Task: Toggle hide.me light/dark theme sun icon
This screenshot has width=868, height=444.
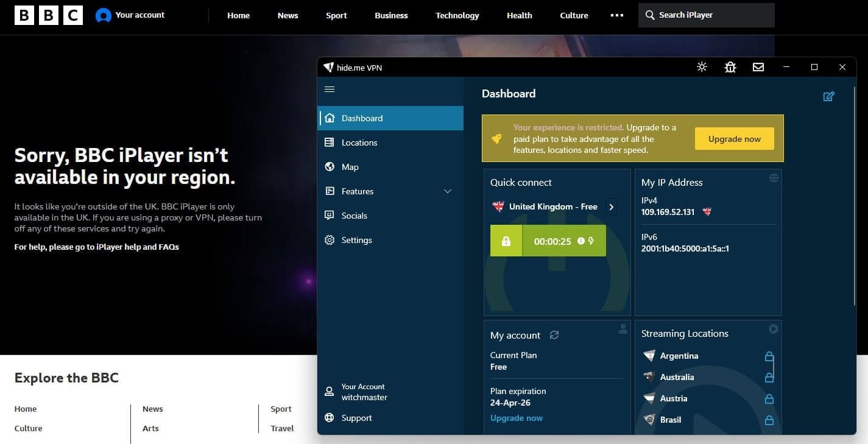Action: coord(702,67)
